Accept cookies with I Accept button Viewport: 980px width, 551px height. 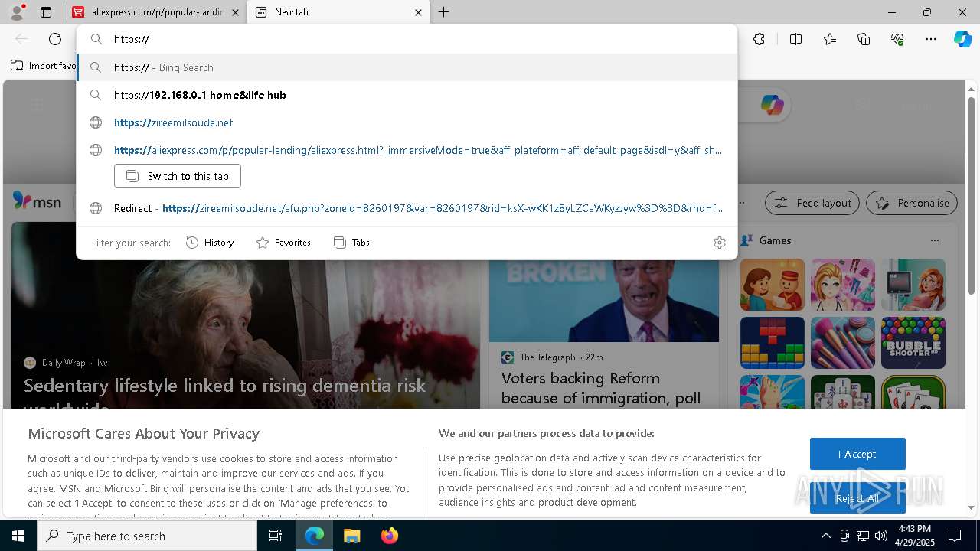(x=857, y=454)
